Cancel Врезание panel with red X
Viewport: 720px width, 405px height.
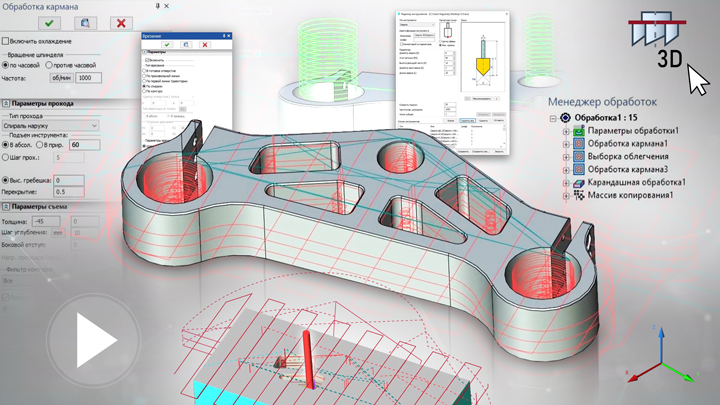[205, 45]
